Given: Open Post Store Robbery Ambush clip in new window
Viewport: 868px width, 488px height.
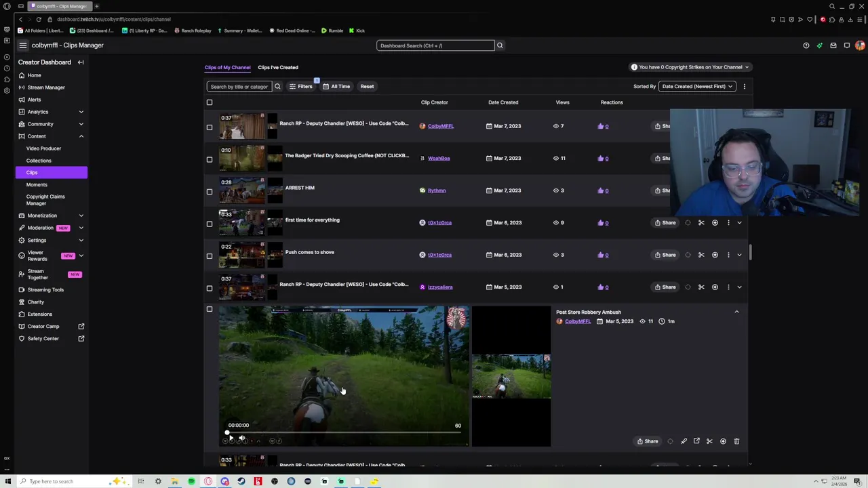Looking at the screenshot, I should tap(696, 441).
